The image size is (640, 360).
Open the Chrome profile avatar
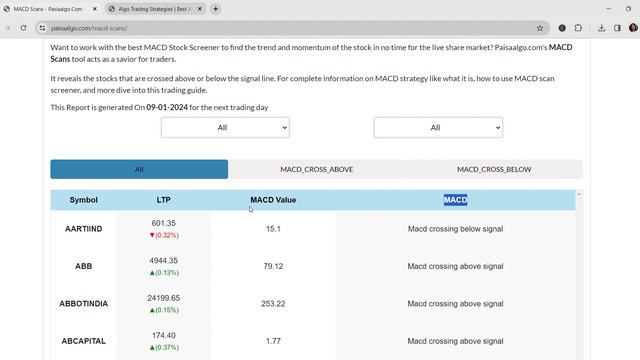[633, 28]
